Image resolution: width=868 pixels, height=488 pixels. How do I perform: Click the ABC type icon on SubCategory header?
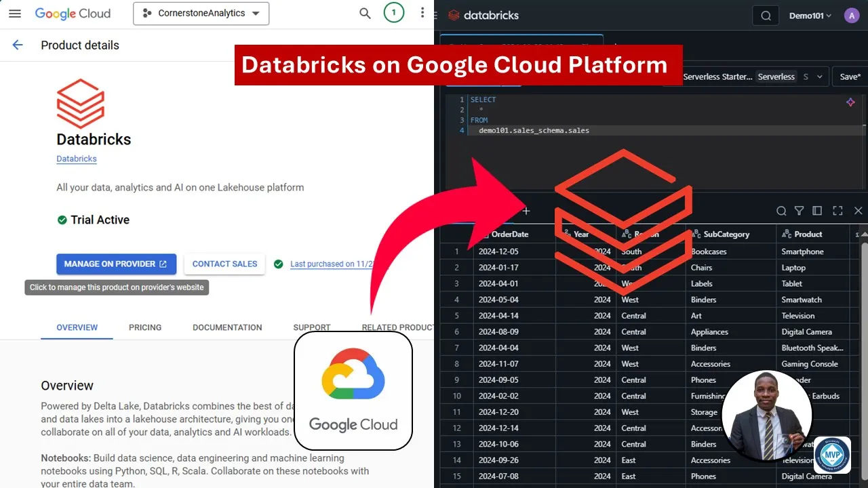(x=695, y=234)
